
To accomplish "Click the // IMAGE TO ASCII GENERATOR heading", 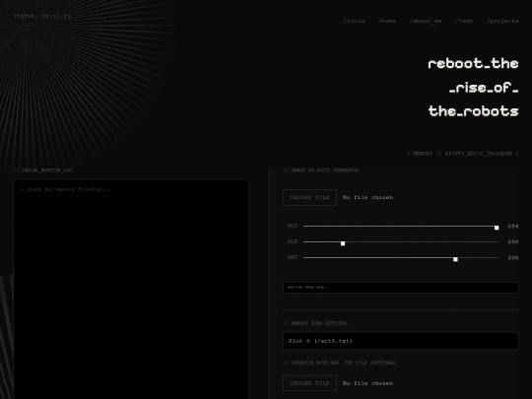I will pyautogui.click(x=320, y=170).
